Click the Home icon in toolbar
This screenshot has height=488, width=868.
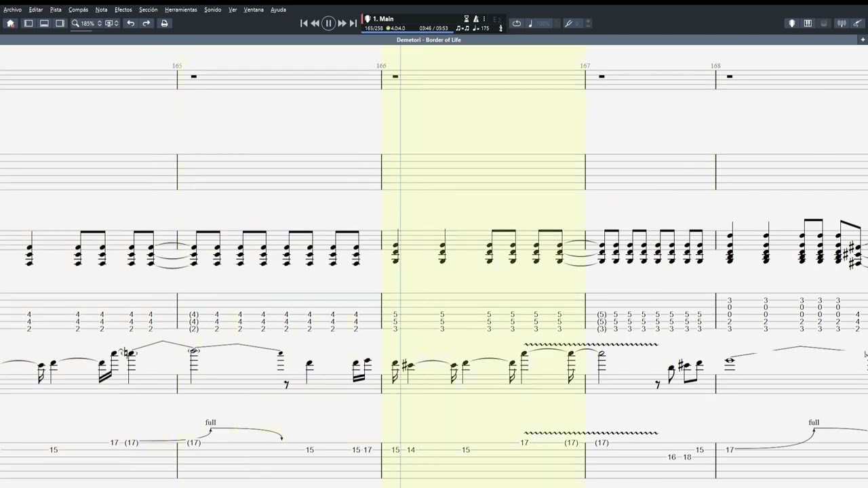coord(10,23)
